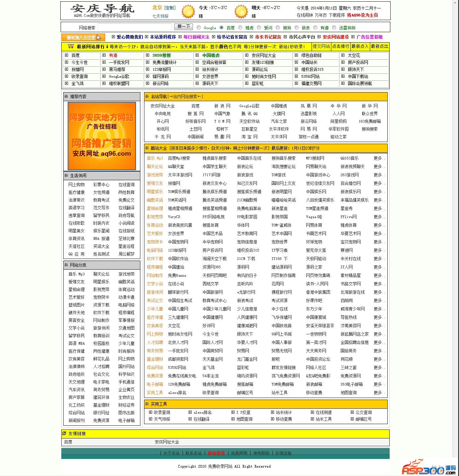Screen dimensions: 459x476
Task: Open the 点击排行 ranking tab
Action: point(341,47)
